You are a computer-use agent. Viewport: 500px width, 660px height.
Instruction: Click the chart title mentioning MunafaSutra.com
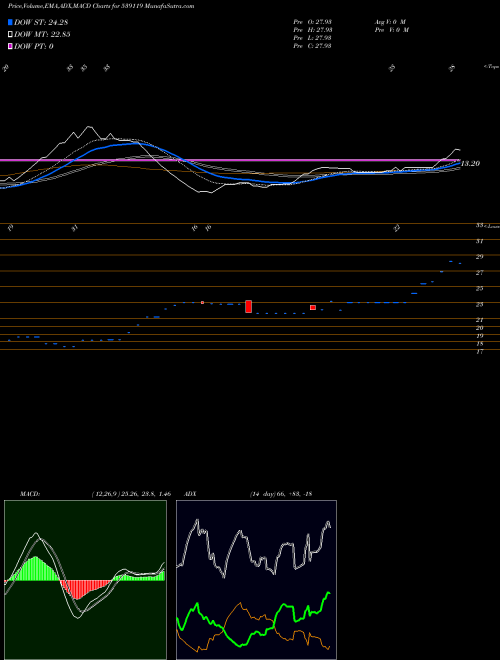(x=101, y=7)
